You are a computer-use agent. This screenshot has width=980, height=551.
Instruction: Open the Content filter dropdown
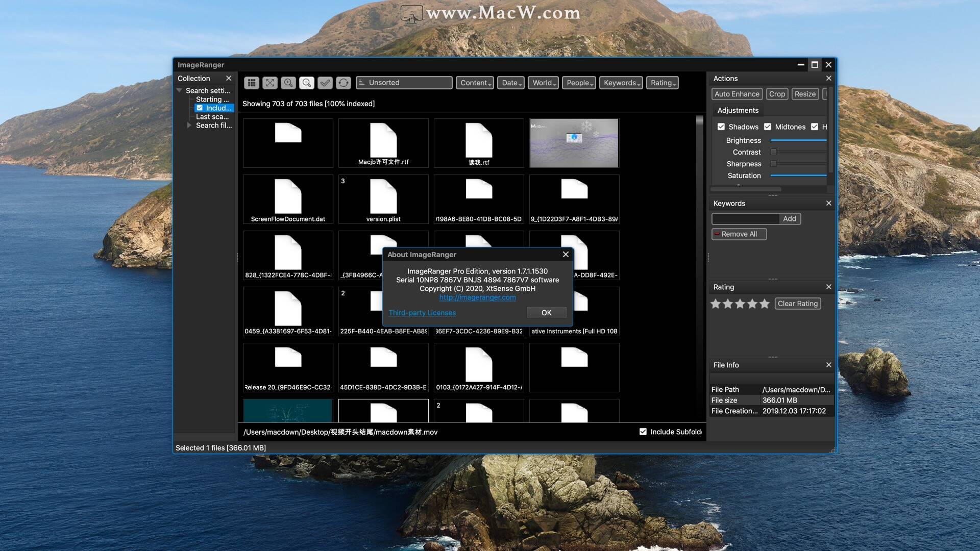[475, 83]
